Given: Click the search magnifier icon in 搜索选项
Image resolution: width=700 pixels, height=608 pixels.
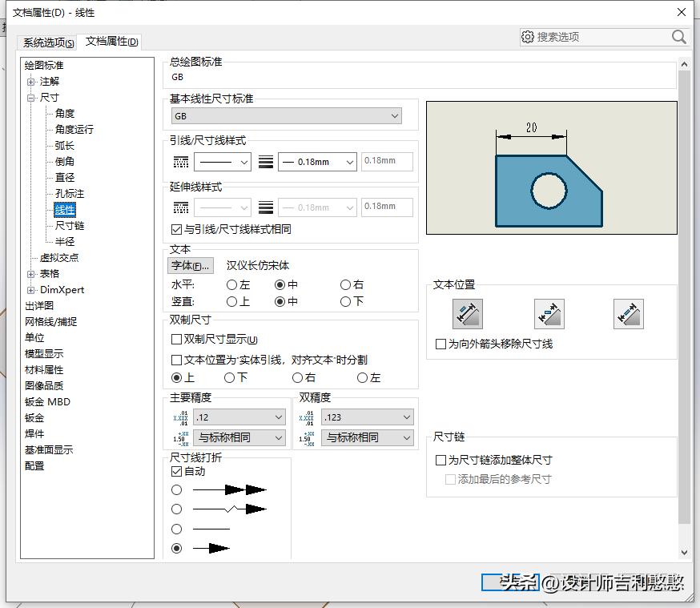Looking at the screenshot, I should pos(678,37).
